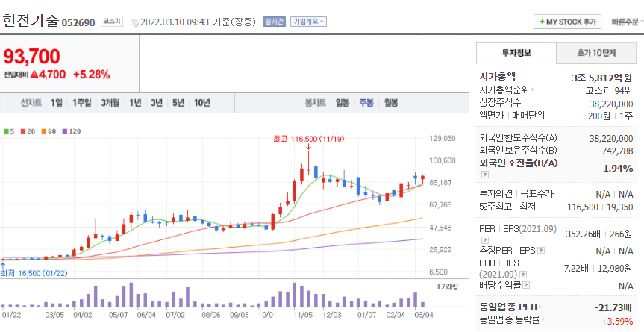Click the -21.73배 sector PER value

point(613,307)
